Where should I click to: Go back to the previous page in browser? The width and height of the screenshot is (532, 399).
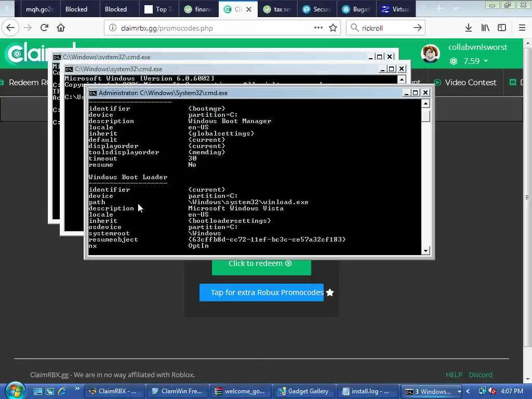pos(10,28)
